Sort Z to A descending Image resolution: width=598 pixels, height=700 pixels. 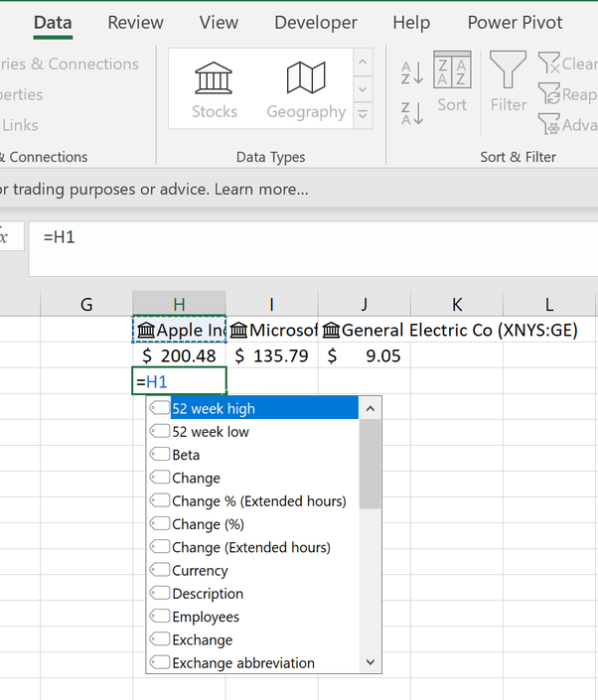[x=412, y=113]
